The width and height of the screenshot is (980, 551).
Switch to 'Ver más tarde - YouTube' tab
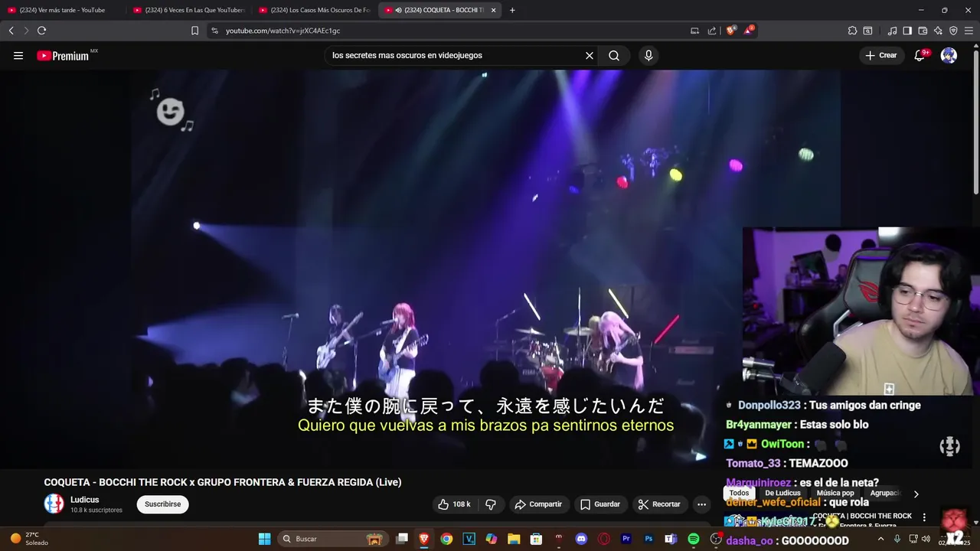click(x=63, y=10)
